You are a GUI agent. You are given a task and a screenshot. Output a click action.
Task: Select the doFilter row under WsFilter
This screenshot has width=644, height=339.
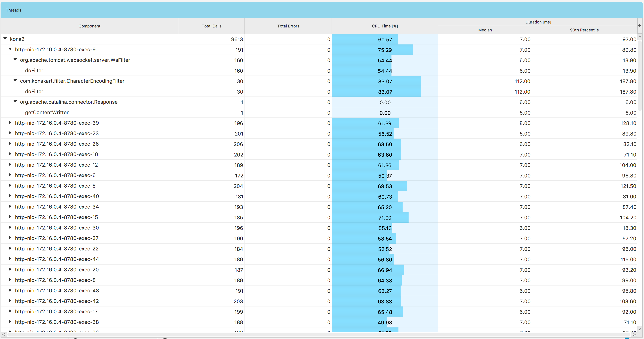(x=319, y=70)
